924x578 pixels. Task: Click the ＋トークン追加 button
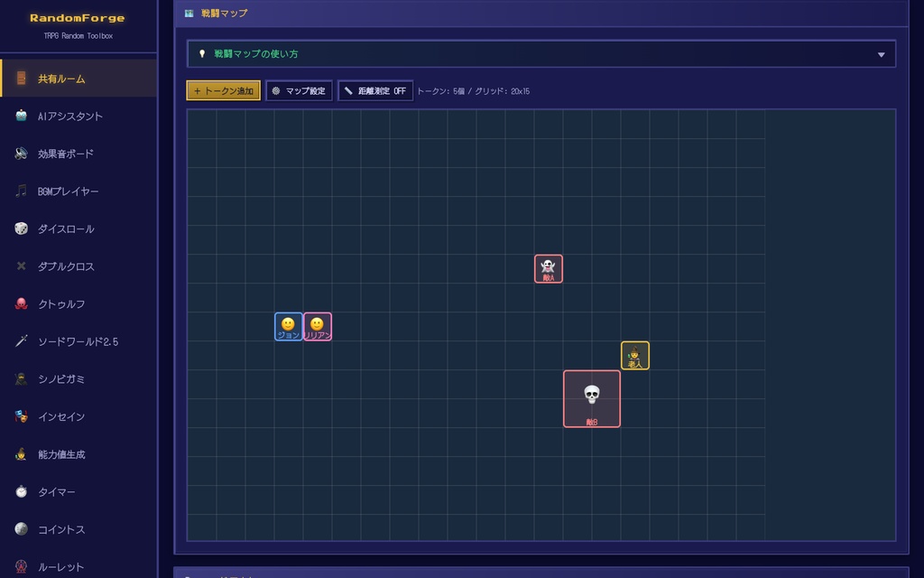tap(224, 91)
